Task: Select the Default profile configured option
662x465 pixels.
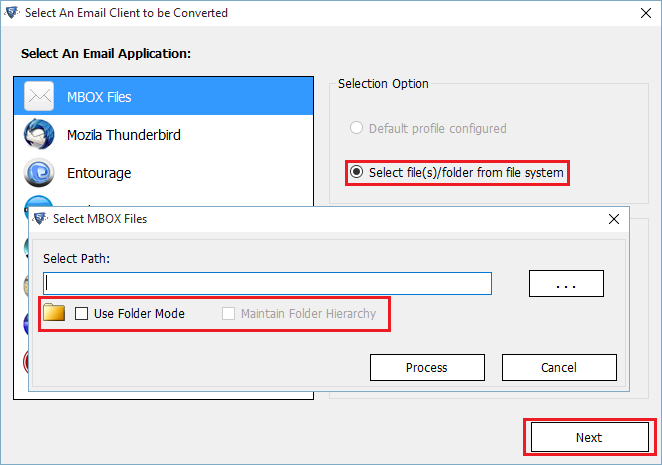Action: tap(356, 128)
